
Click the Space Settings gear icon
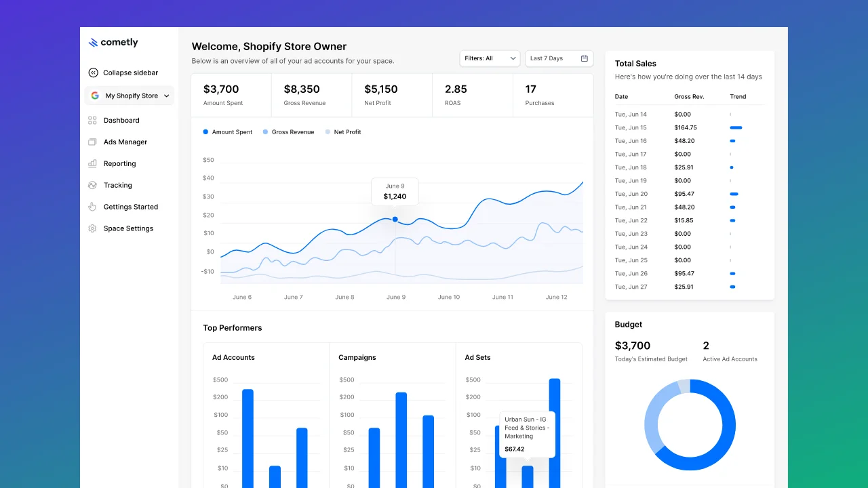(92, 228)
